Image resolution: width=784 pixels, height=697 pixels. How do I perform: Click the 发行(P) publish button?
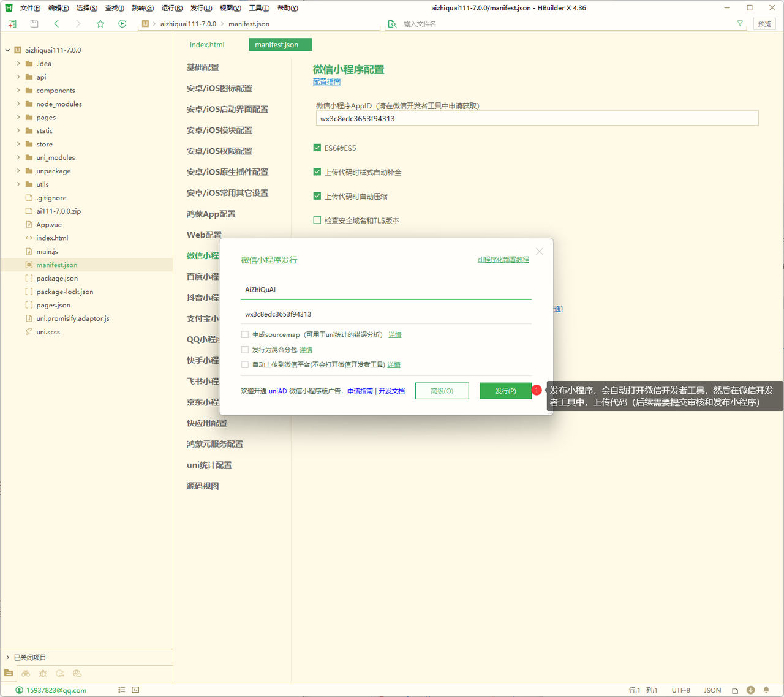[x=505, y=391]
